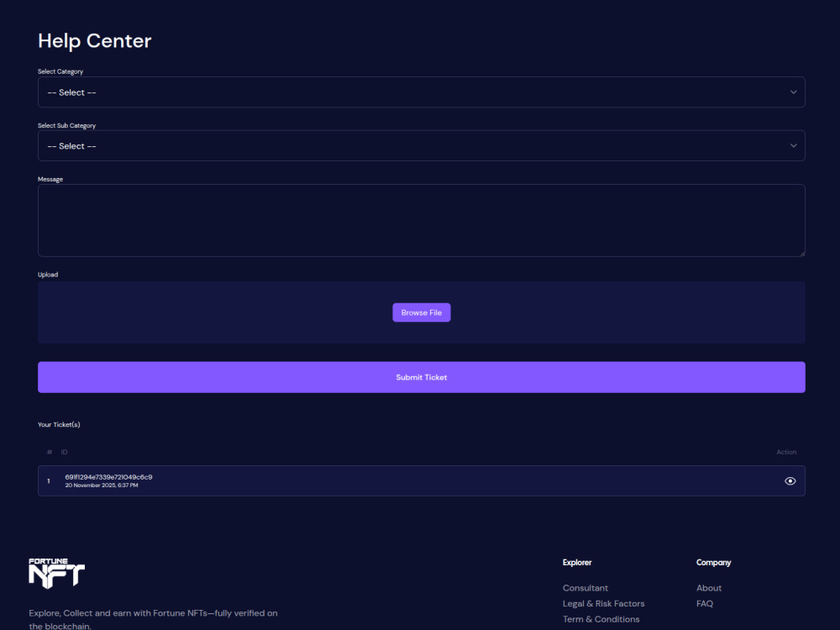Open the Select Sub Category dropdown
This screenshot has height=630, width=840.
pyautogui.click(x=421, y=145)
